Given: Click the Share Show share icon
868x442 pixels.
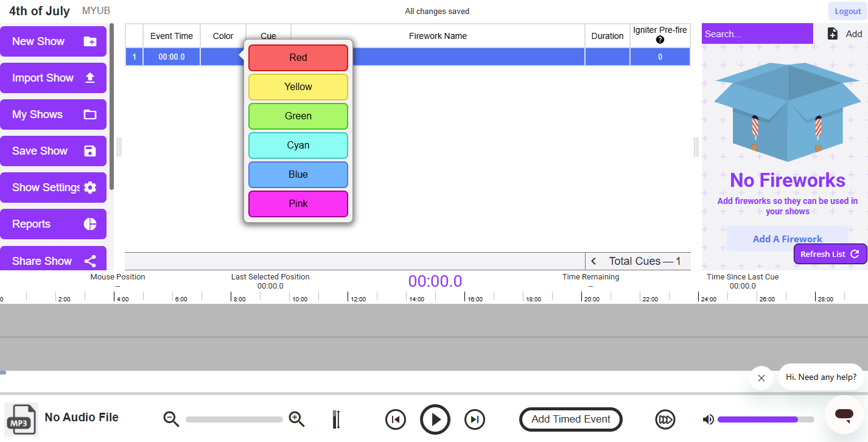Looking at the screenshot, I should [x=89, y=260].
